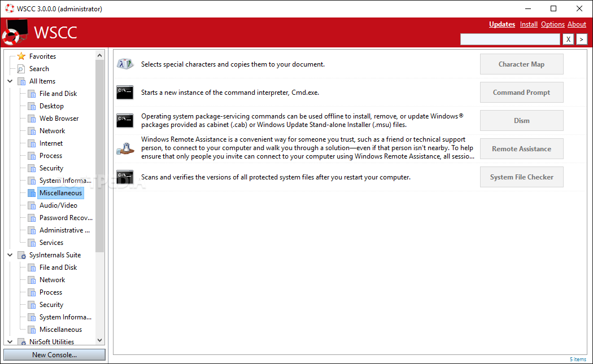Image resolution: width=593 pixels, height=364 pixels.
Task: Click icon beside Password Recov... category
Action: pyautogui.click(x=33, y=218)
